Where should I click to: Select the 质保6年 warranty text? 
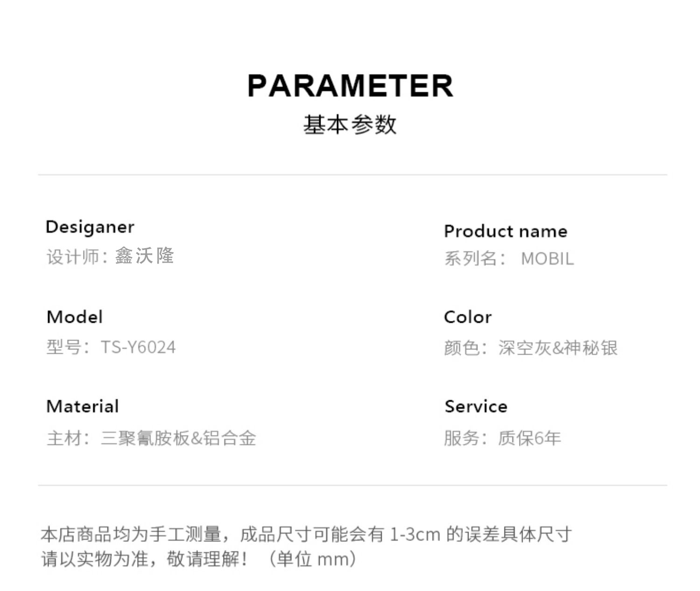coord(529,438)
